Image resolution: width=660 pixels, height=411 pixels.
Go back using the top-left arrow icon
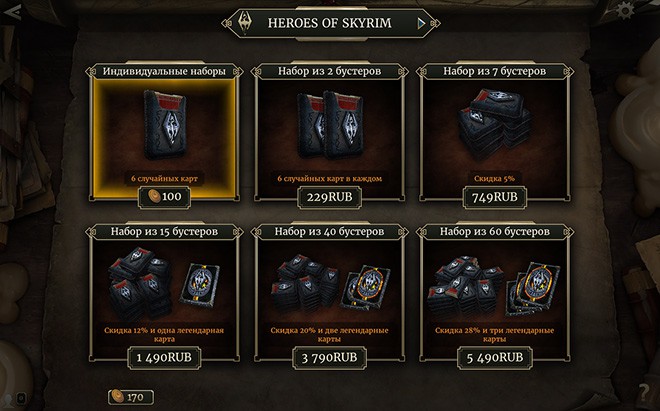pos(13,13)
